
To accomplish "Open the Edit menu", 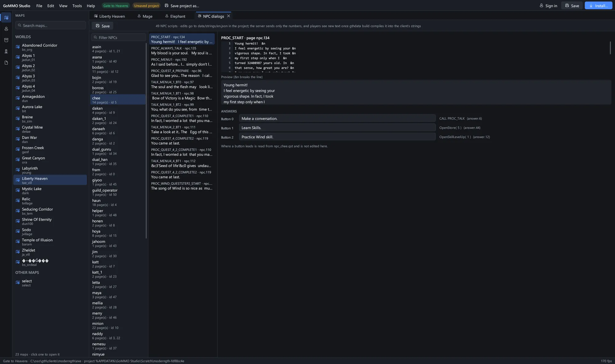I will click(x=51, y=6).
